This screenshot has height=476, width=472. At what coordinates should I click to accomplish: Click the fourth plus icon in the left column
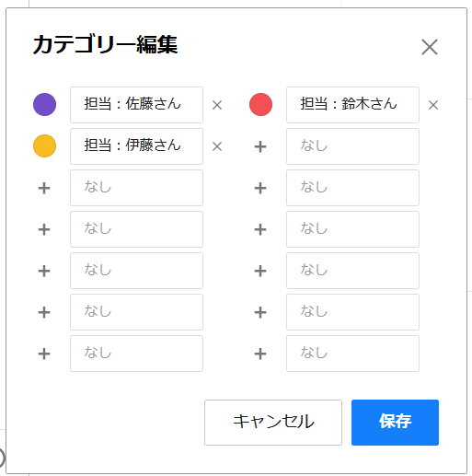[x=44, y=312]
